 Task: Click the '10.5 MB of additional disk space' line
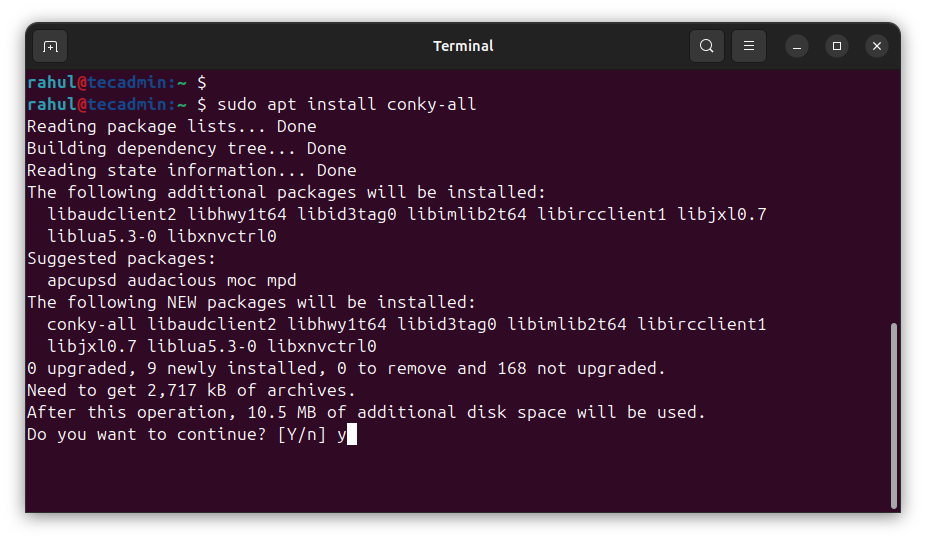(x=366, y=412)
